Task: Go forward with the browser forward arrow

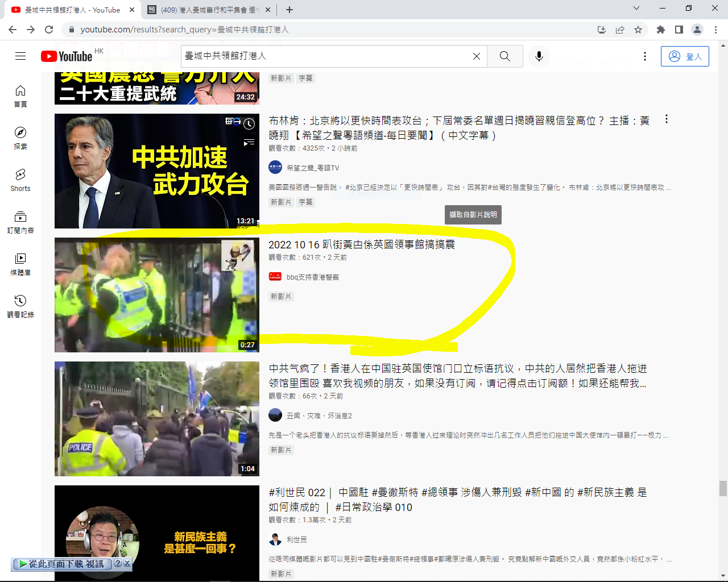Action: point(31,30)
